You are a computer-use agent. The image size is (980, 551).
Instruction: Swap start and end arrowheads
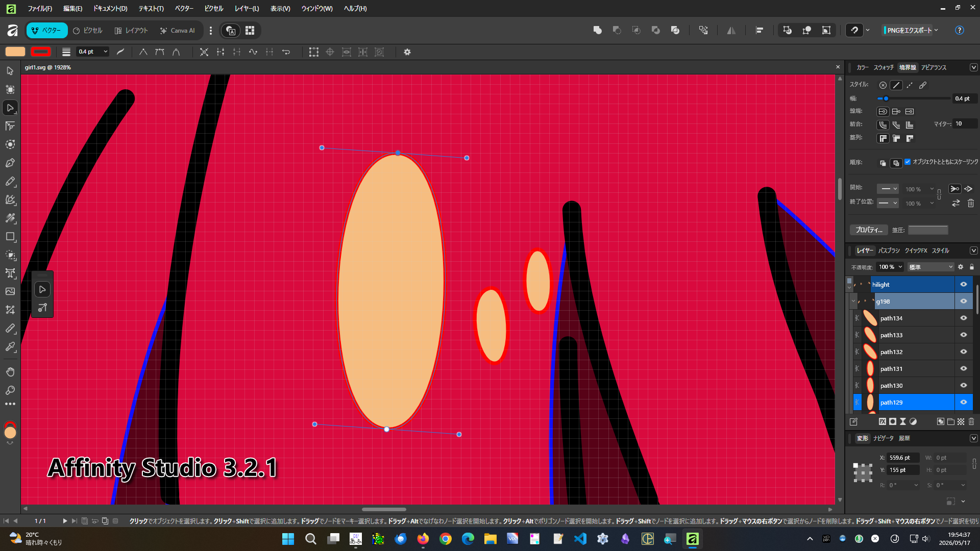click(x=956, y=203)
